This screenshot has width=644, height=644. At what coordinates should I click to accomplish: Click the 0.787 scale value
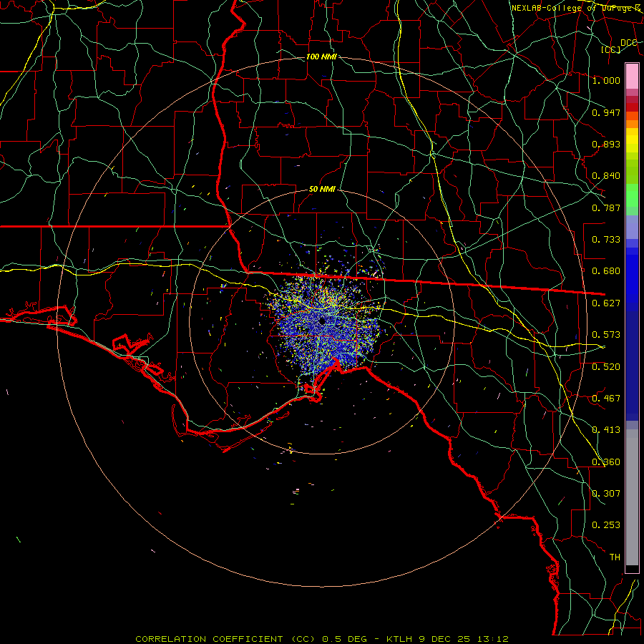click(x=606, y=208)
